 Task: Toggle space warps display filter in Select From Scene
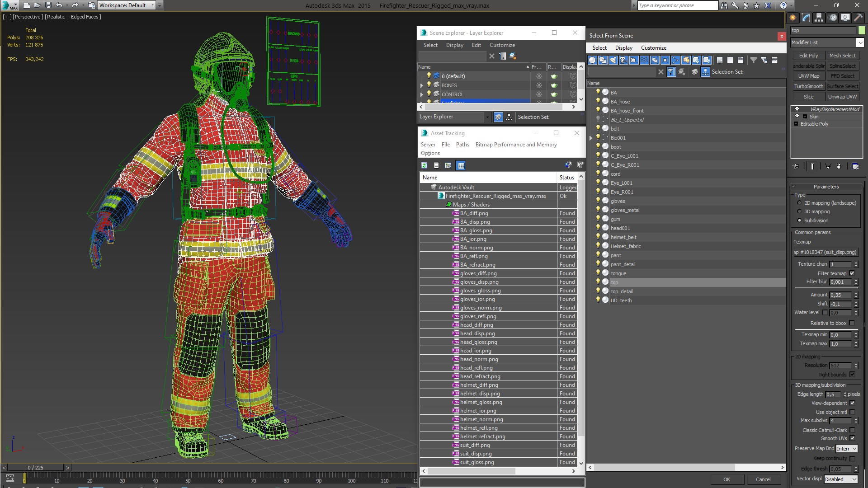point(644,60)
